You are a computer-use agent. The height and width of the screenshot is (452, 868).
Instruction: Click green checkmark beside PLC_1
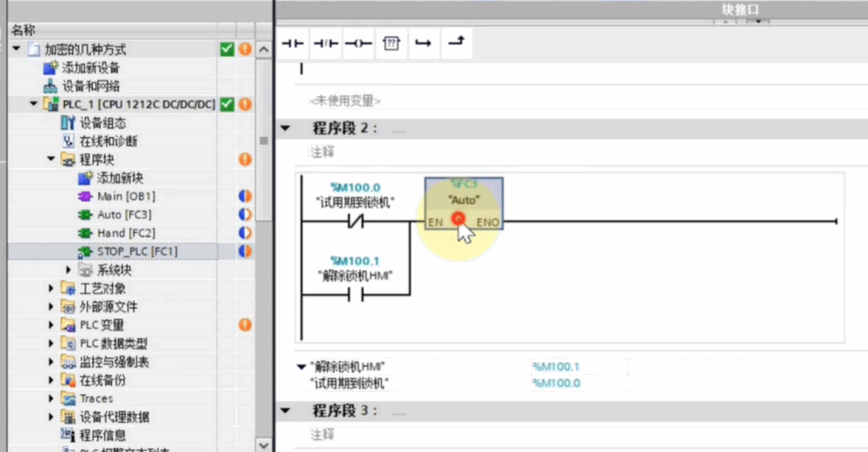(x=227, y=105)
